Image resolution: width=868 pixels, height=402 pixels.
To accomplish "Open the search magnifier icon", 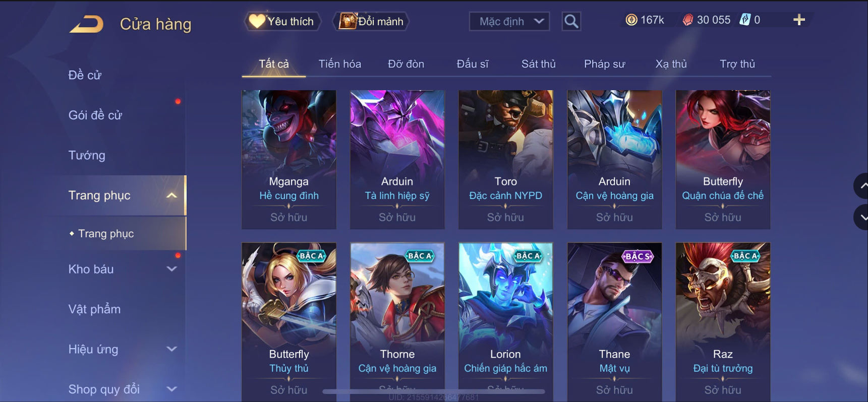I will 571,21.
